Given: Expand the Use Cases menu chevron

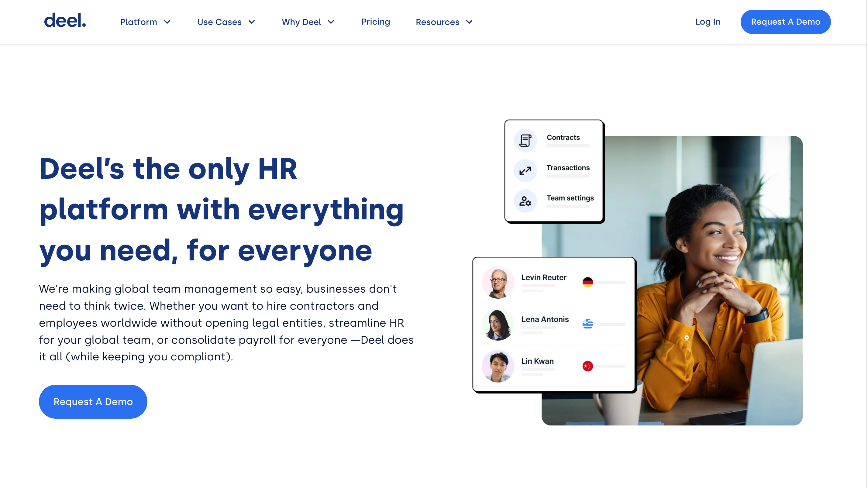Looking at the screenshot, I should (x=251, y=22).
